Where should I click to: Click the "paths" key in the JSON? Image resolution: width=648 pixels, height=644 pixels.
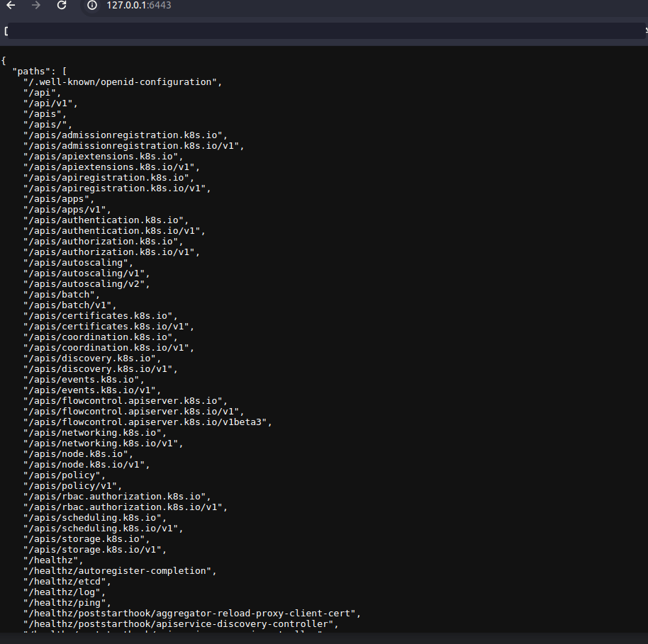click(32, 72)
